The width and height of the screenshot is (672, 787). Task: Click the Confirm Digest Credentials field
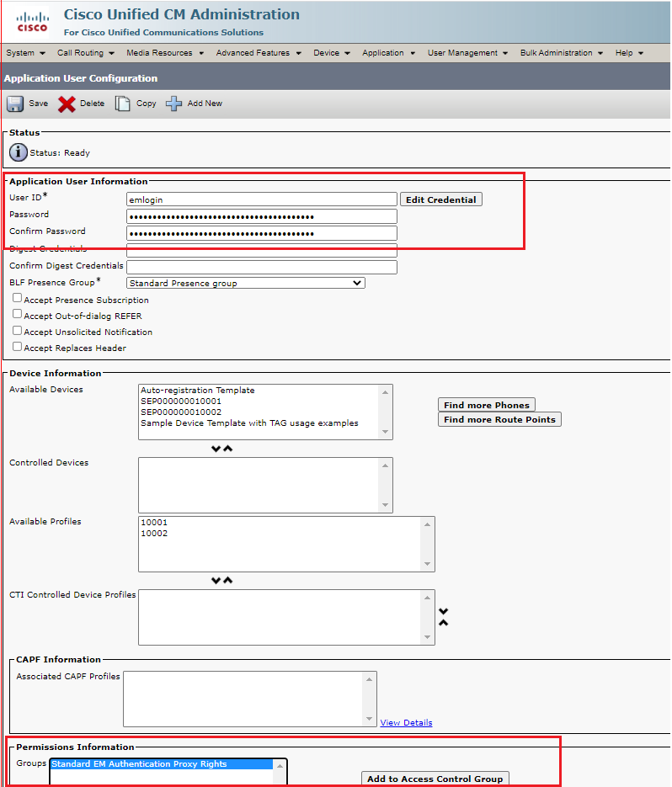[x=262, y=267]
